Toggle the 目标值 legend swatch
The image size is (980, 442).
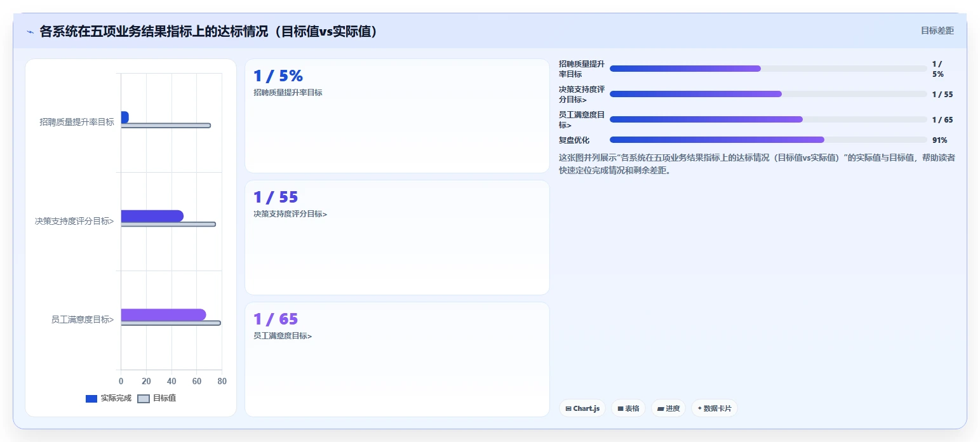[144, 399]
